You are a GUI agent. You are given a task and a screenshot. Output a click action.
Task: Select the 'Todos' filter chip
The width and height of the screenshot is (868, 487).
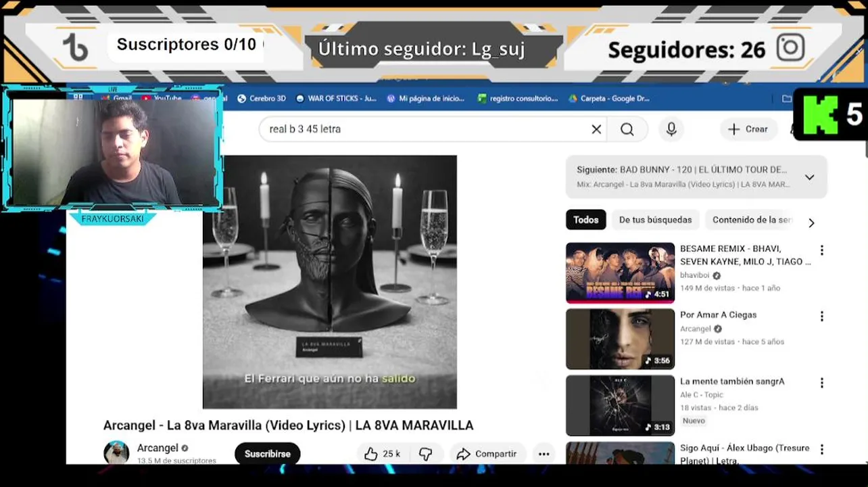coord(586,220)
